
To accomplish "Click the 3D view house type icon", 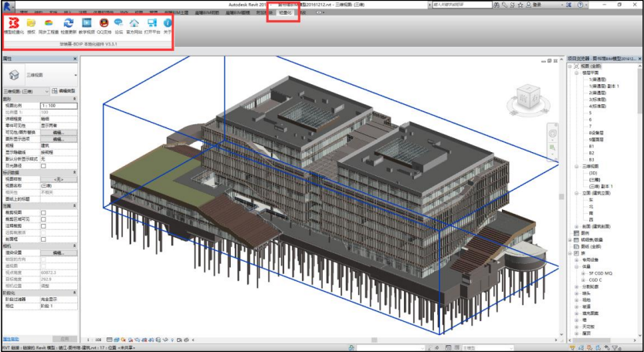I will tap(14, 75).
